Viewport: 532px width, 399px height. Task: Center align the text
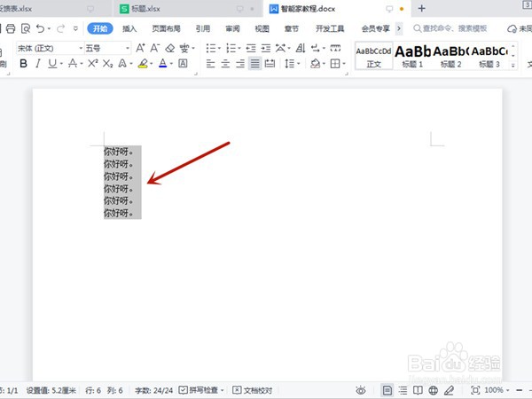tap(225, 64)
